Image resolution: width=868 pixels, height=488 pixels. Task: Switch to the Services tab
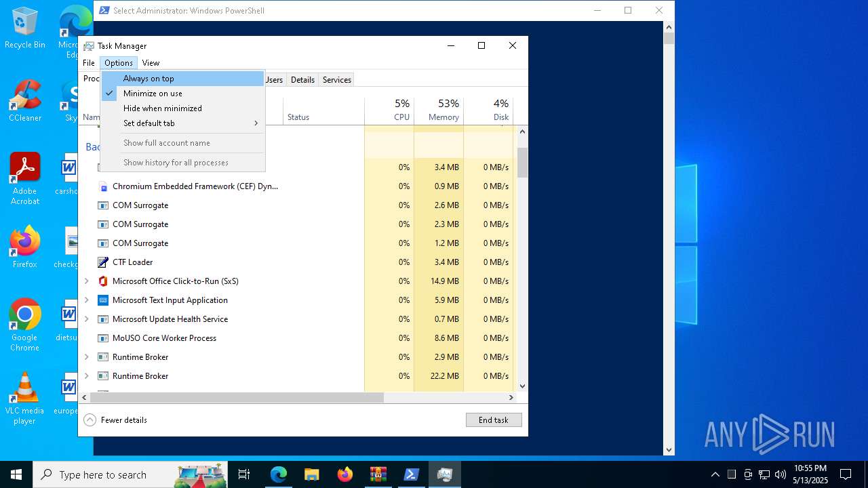337,80
